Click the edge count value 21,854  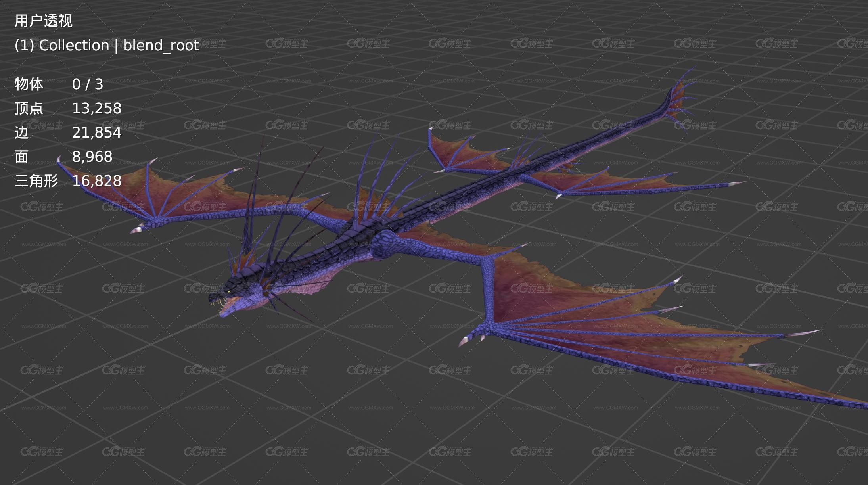point(97,132)
